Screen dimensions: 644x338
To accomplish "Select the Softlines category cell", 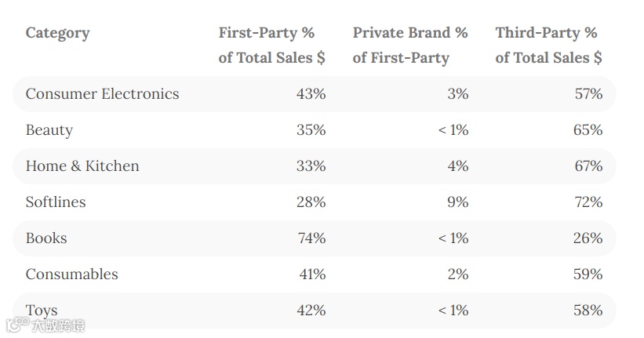I will tap(56, 202).
